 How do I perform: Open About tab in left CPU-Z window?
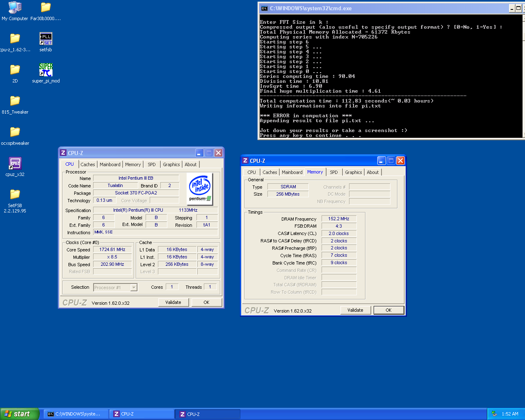pyautogui.click(x=190, y=164)
